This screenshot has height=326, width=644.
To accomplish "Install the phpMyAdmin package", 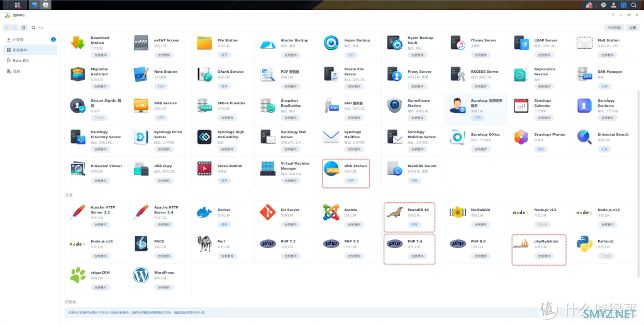I will [x=544, y=256].
